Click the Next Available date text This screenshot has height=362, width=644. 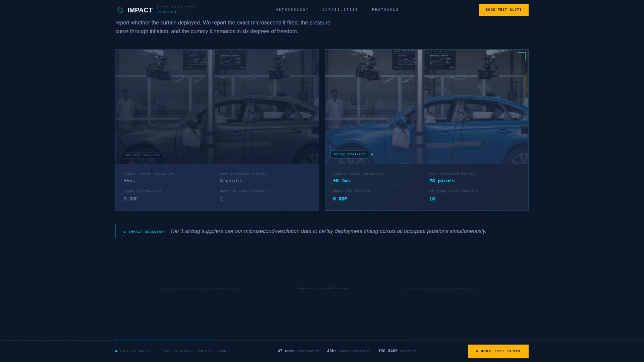[195, 351]
